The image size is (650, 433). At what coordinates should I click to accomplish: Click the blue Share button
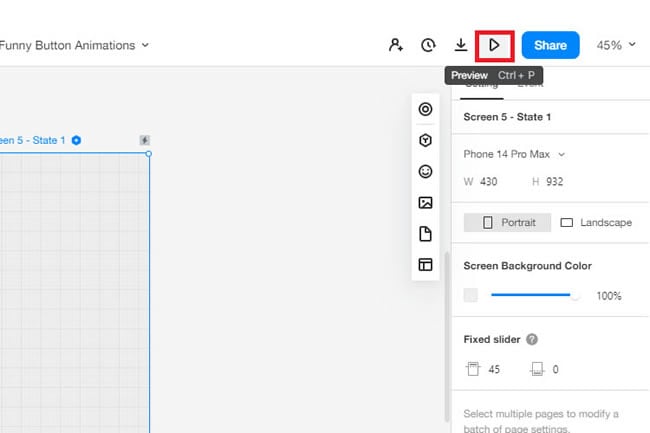550,45
